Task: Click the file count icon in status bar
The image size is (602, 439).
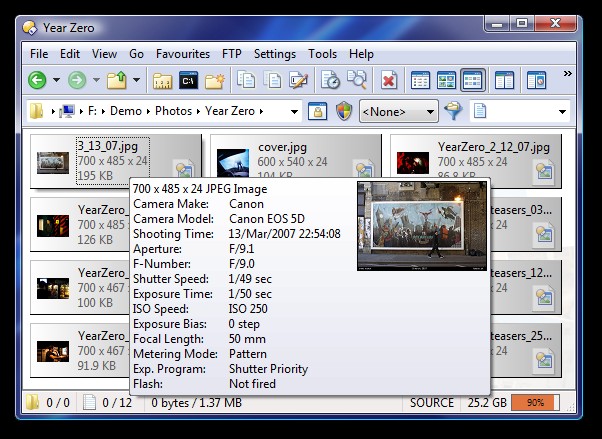Action: pyautogui.click(x=89, y=403)
